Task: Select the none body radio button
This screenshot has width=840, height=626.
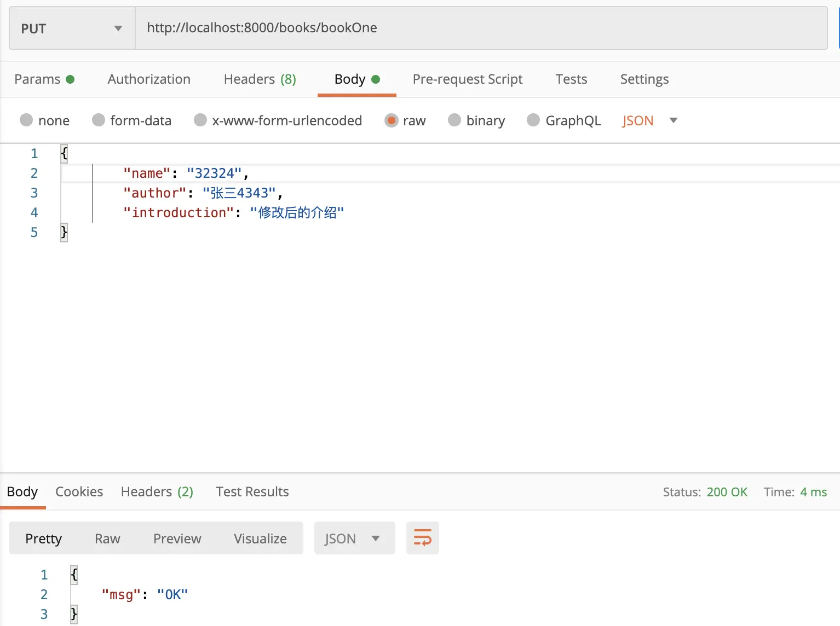Action: 26,120
